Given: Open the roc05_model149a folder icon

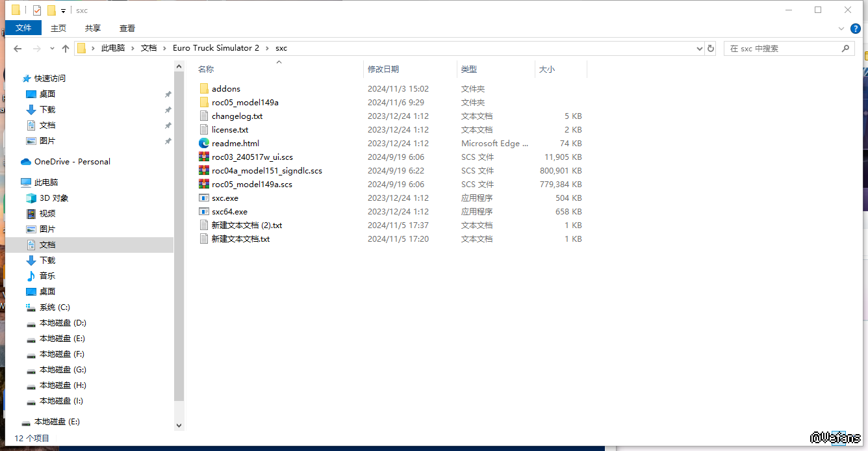Looking at the screenshot, I should point(204,102).
